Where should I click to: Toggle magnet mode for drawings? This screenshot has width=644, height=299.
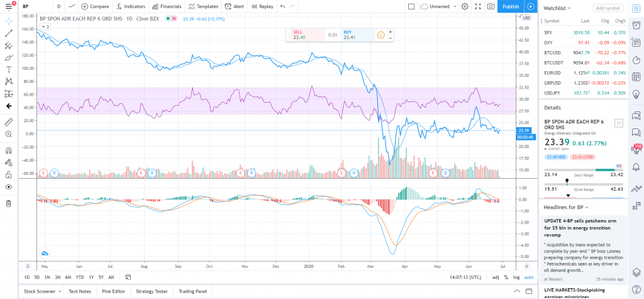coord(9,150)
